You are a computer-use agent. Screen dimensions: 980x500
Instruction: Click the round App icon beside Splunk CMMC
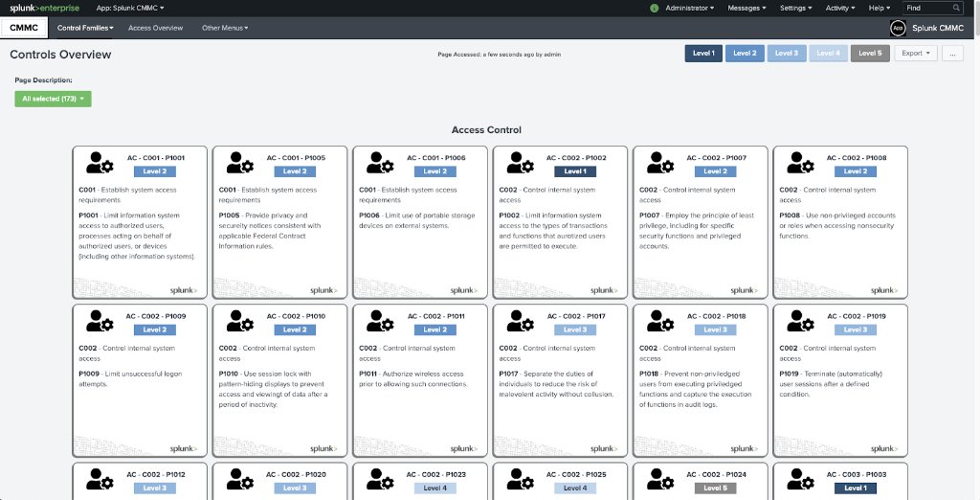click(x=898, y=28)
